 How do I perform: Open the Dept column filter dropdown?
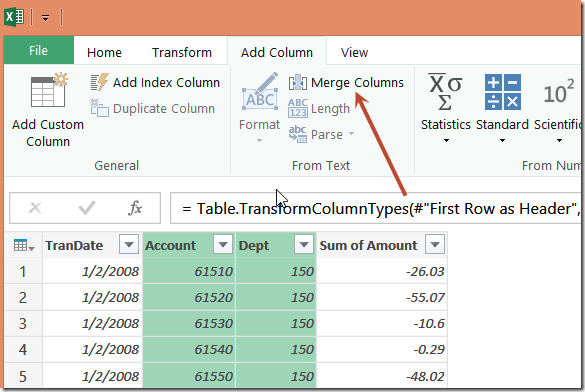(304, 245)
